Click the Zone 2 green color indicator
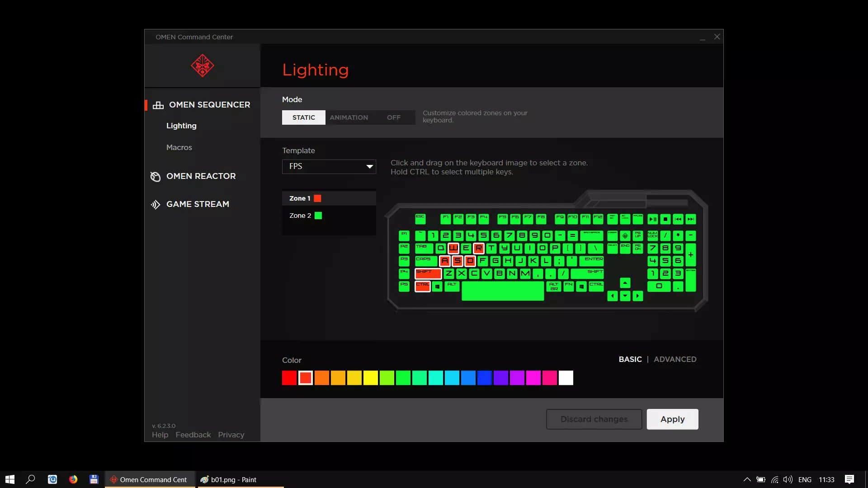The height and width of the screenshot is (488, 868). point(318,216)
